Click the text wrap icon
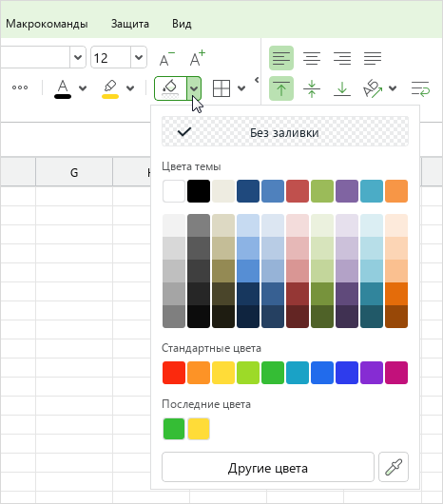443x504 pixels. 420,88
